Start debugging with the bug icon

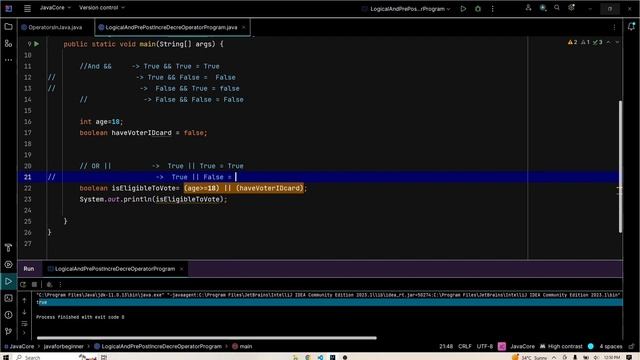(478, 9)
